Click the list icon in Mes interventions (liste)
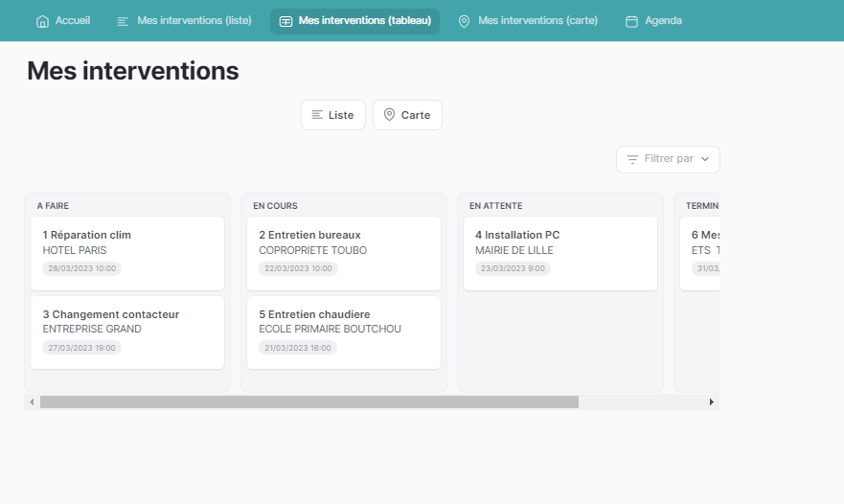Viewport: 844px width, 504px height. tap(123, 21)
